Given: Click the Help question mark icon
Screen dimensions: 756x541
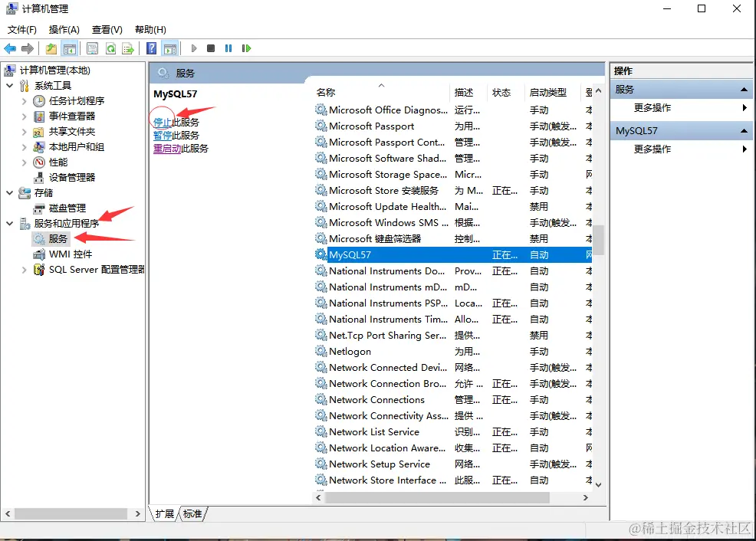Looking at the screenshot, I should pos(151,48).
